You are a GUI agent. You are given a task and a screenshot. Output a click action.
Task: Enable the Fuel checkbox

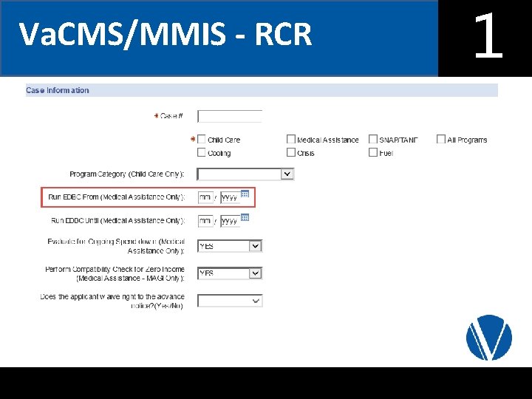(373, 152)
